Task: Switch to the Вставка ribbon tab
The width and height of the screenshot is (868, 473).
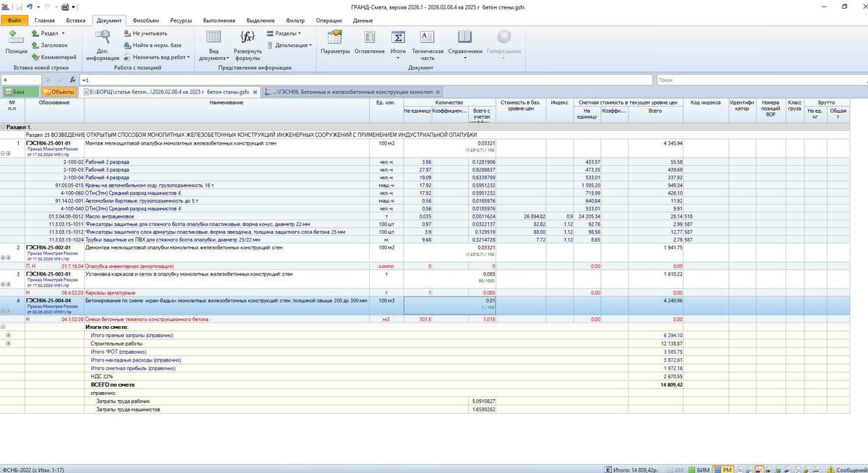Action: (75, 20)
